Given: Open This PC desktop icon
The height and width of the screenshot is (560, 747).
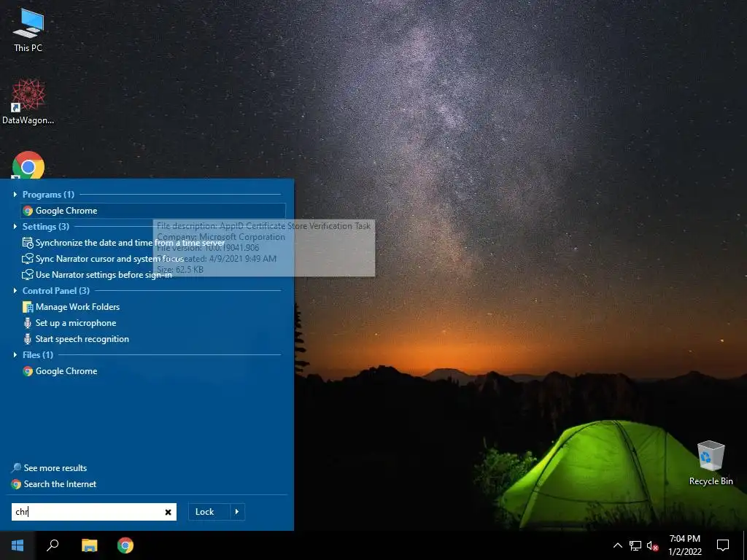Looking at the screenshot, I should [28, 29].
